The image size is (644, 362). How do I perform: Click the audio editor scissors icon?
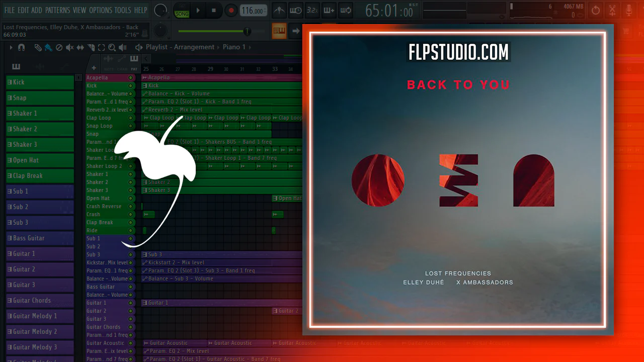[612, 10]
